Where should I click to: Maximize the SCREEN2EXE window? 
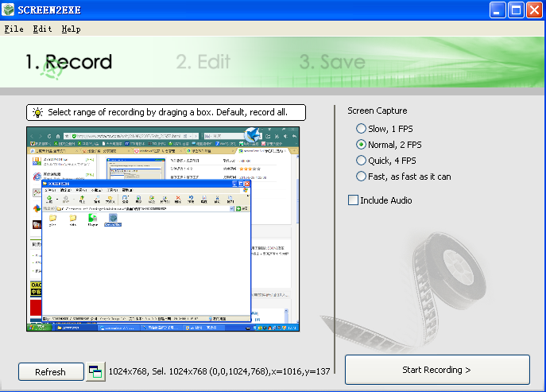[516, 10]
